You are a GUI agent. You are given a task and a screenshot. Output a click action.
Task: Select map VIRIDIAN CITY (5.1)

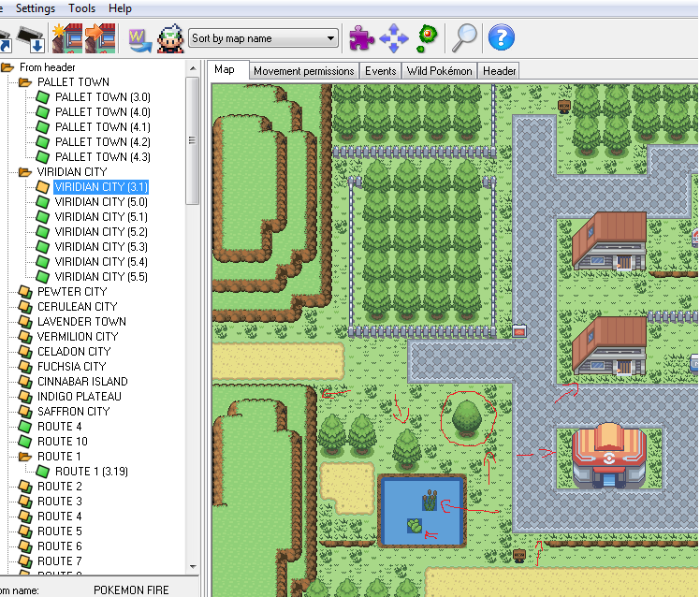coord(101,217)
